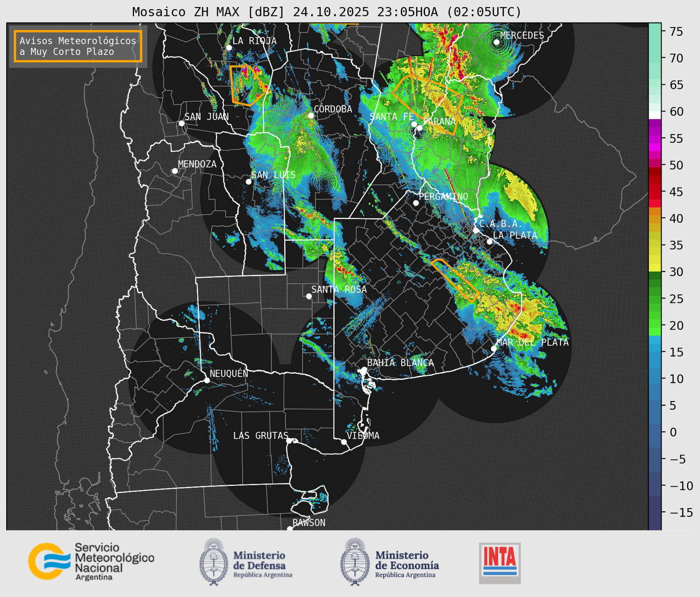Viewport: 700px width, 597px height.
Task: Click the "BAHÍA BLANCA" city label
Action: (400, 363)
